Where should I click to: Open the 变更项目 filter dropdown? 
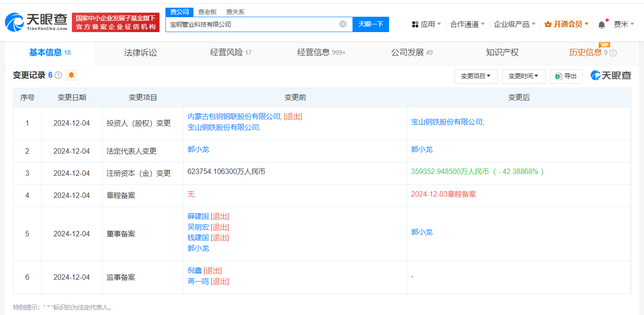tap(476, 76)
